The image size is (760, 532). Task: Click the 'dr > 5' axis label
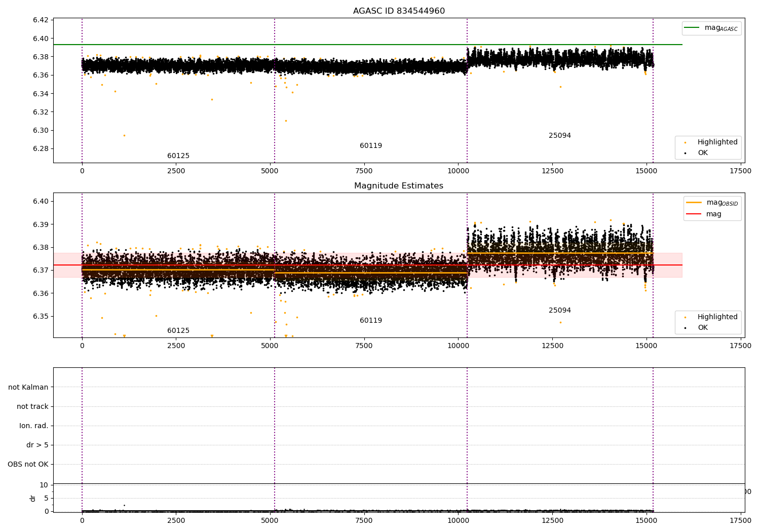pyautogui.click(x=37, y=445)
